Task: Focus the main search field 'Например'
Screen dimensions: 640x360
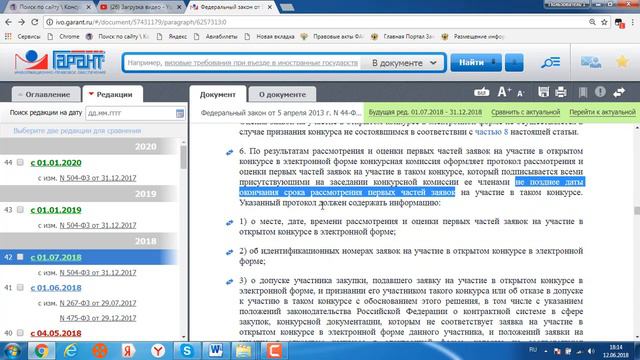Action: point(242,63)
